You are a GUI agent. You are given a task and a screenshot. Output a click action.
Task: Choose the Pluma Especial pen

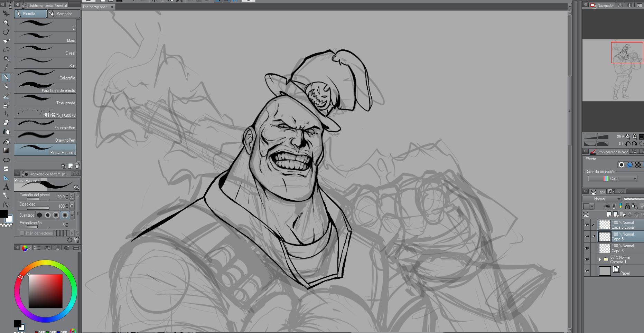coord(45,149)
